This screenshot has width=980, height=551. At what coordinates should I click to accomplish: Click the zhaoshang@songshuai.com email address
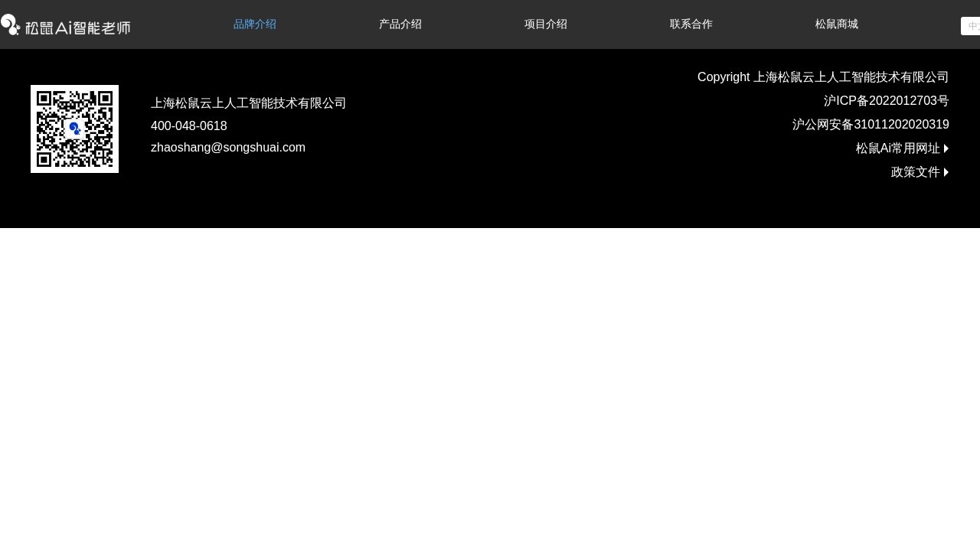(x=228, y=148)
